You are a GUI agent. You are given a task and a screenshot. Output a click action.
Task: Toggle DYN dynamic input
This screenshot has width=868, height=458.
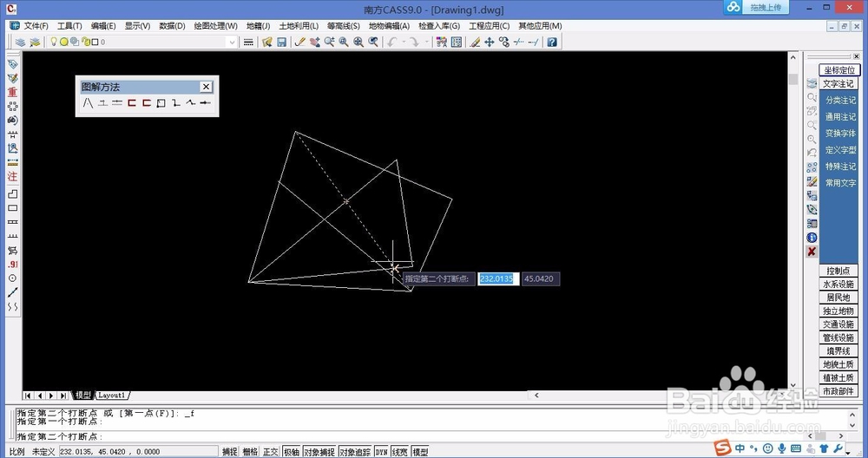point(381,452)
